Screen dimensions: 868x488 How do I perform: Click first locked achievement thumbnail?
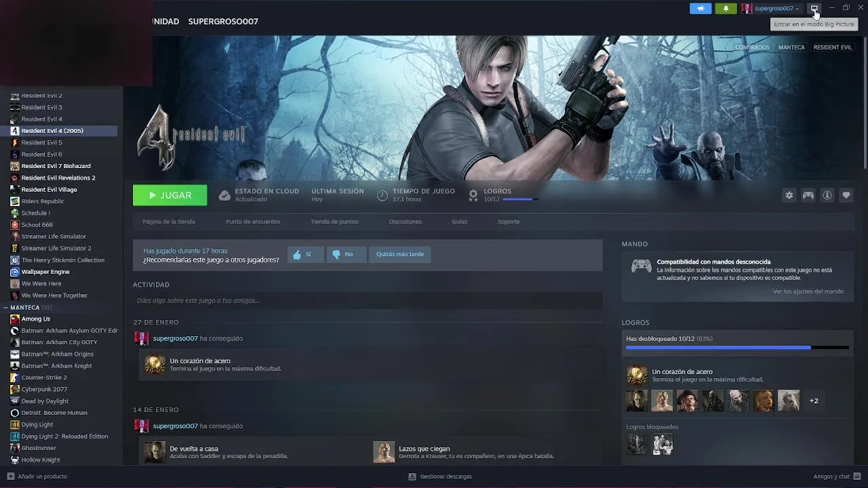point(637,445)
